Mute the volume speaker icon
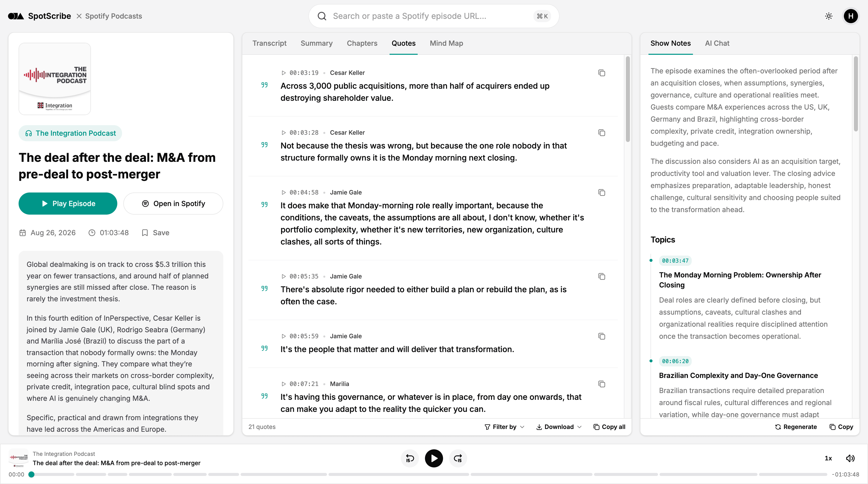 coord(850,458)
